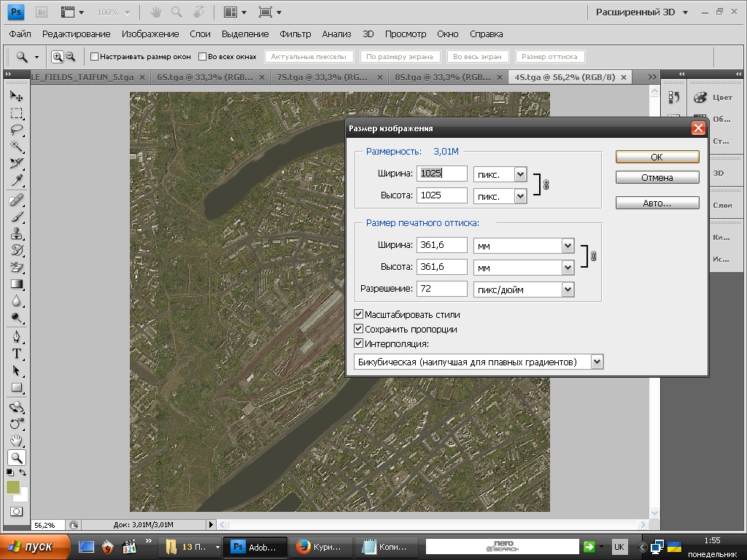Uncheck the Масштабировать стили checkbox
This screenshot has height=560, width=747.
click(x=358, y=314)
